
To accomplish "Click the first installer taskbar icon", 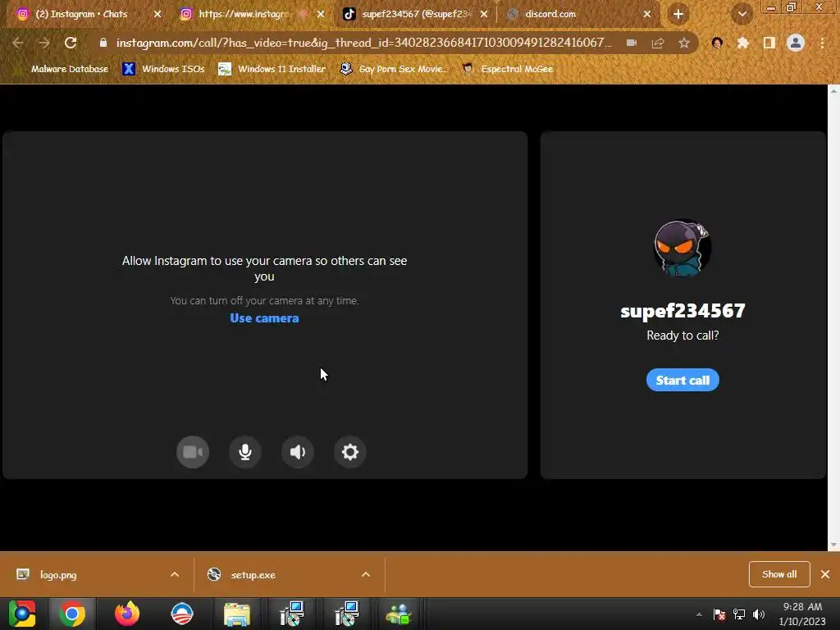I will tap(292, 614).
